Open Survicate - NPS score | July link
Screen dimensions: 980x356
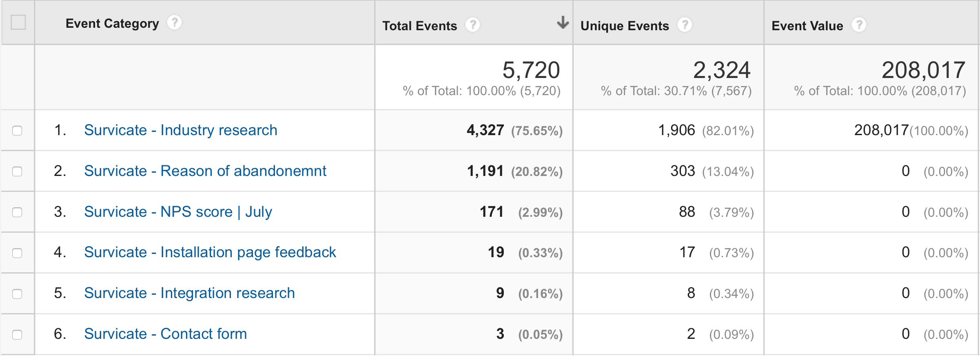[178, 212]
